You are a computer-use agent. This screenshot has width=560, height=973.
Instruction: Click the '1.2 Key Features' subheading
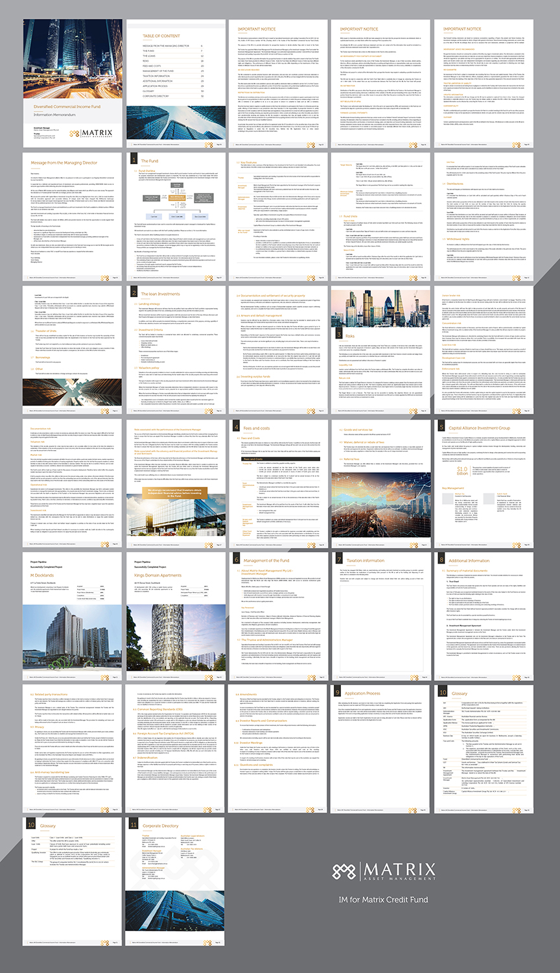(x=248, y=162)
